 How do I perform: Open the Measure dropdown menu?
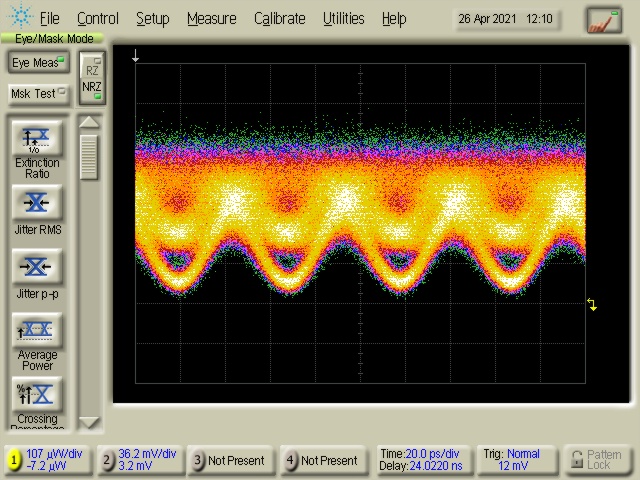click(x=211, y=18)
